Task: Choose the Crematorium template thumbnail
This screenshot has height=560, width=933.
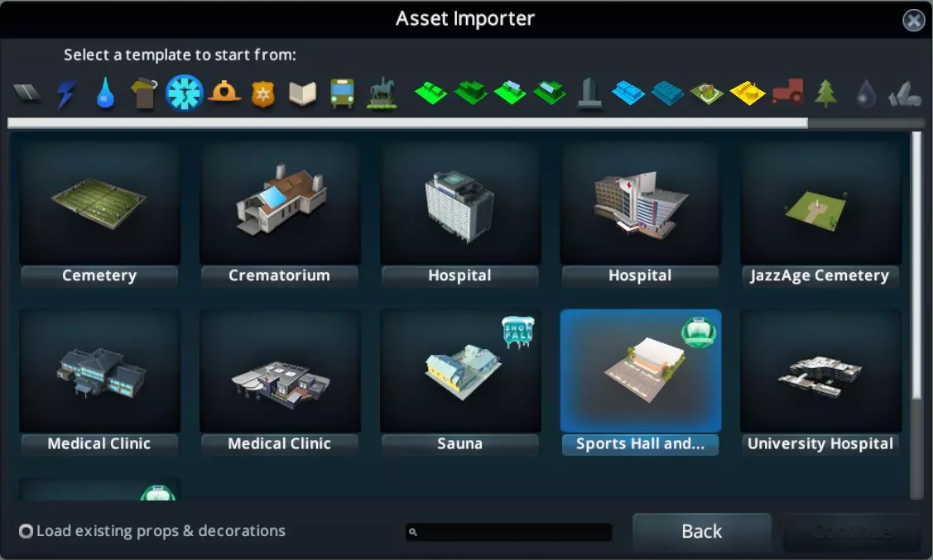Action: tap(280, 203)
